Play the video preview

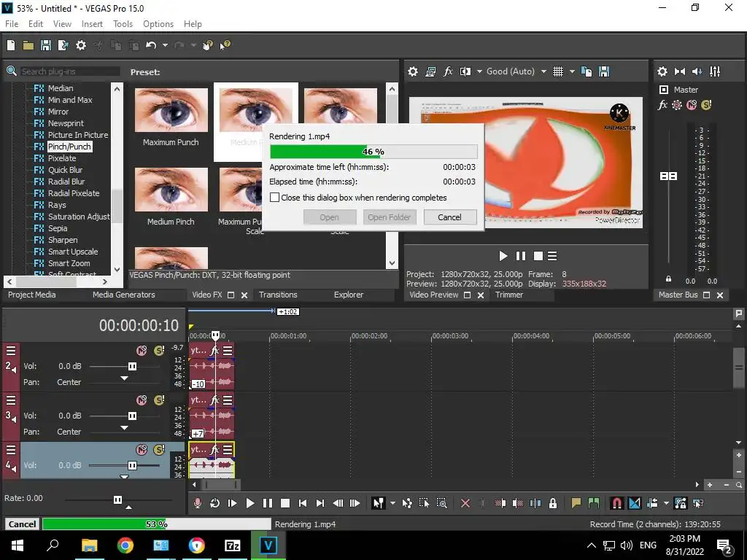pos(503,256)
